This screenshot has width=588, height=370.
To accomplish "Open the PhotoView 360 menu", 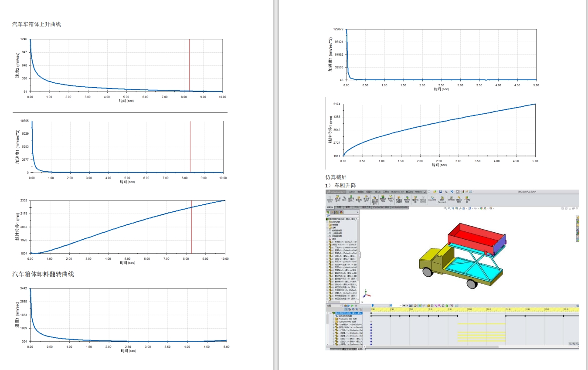I will (398, 192).
